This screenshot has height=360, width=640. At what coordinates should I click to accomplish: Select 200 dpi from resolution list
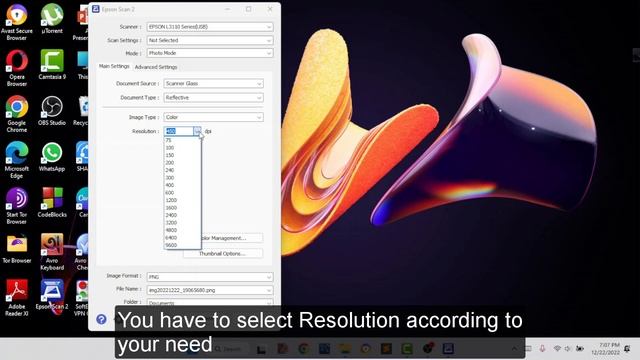click(182, 162)
